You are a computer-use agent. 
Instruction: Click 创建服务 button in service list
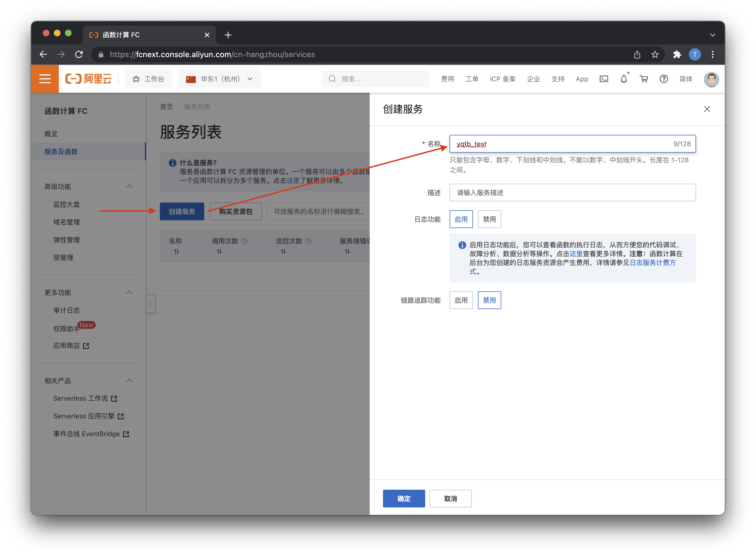(182, 211)
